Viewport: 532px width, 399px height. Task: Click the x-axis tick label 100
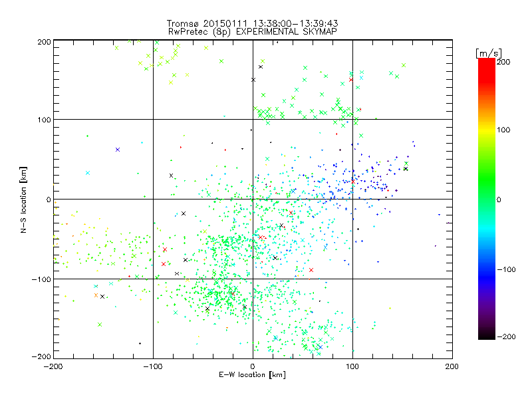coord(352,366)
